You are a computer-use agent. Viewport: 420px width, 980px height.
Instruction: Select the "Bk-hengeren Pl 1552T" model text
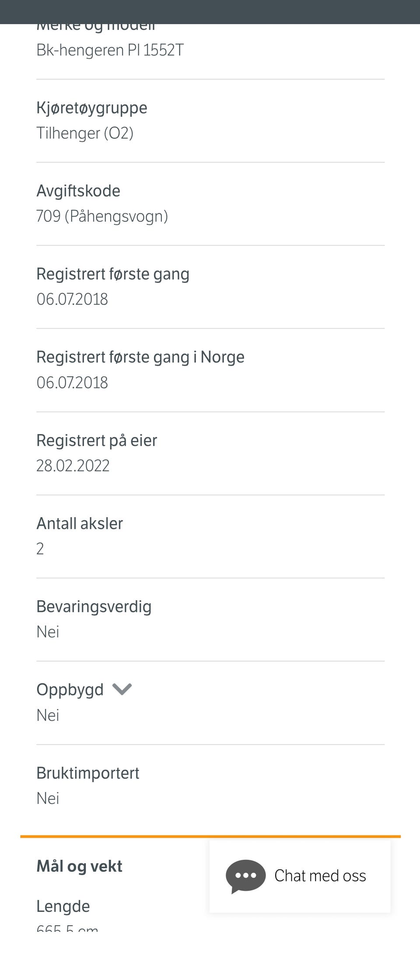coord(110,50)
